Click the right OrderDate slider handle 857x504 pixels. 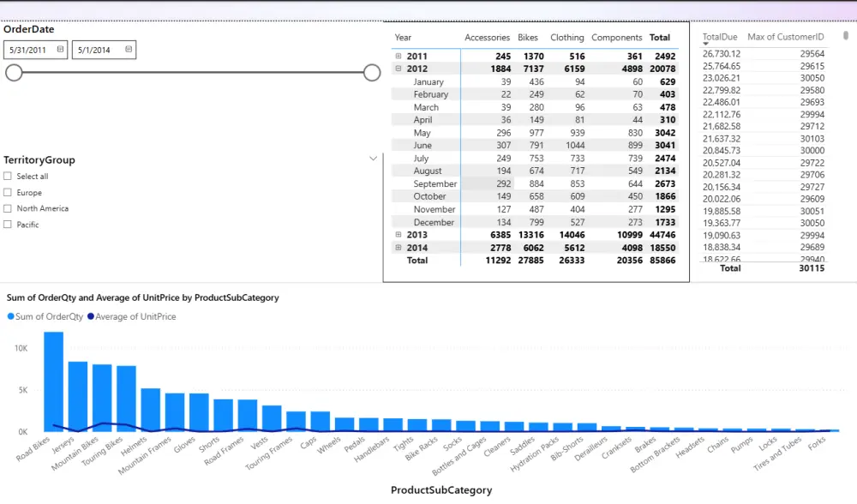(372, 72)
